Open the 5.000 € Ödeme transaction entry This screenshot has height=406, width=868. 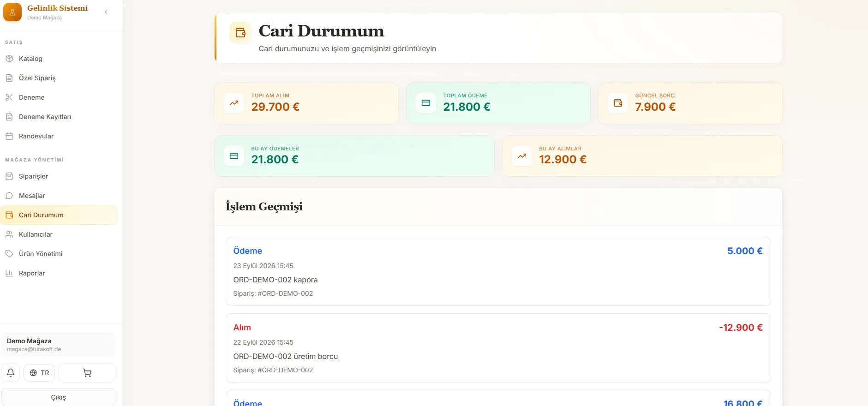click(x=498, y=271)
